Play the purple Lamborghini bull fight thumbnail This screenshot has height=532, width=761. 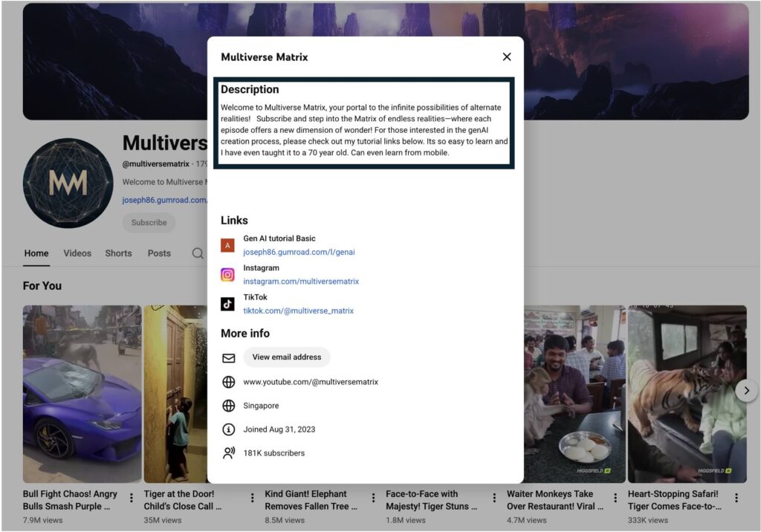(82, 394)
